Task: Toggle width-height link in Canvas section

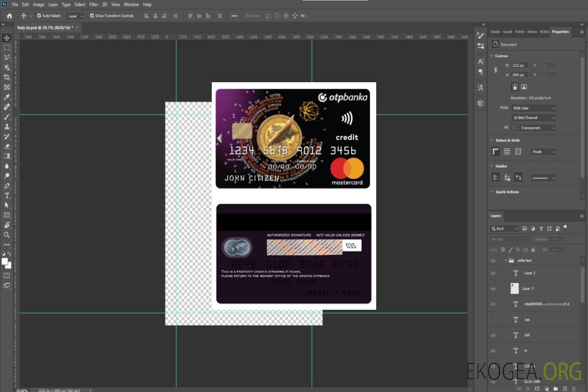Action: (496, 70)
